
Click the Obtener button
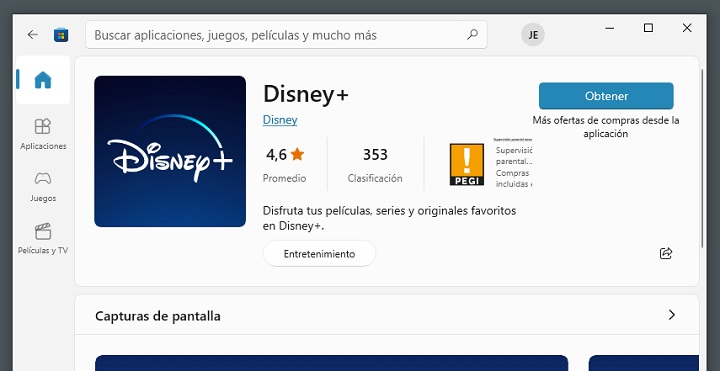(x=606, y=96)
